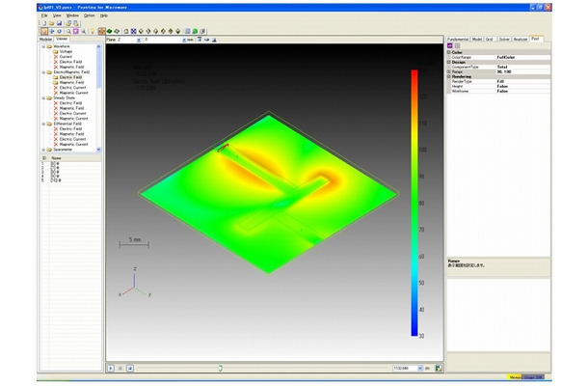Select the blue four-arrow pan tool
This screenshot has height=386, width=588.
point(52,32)
